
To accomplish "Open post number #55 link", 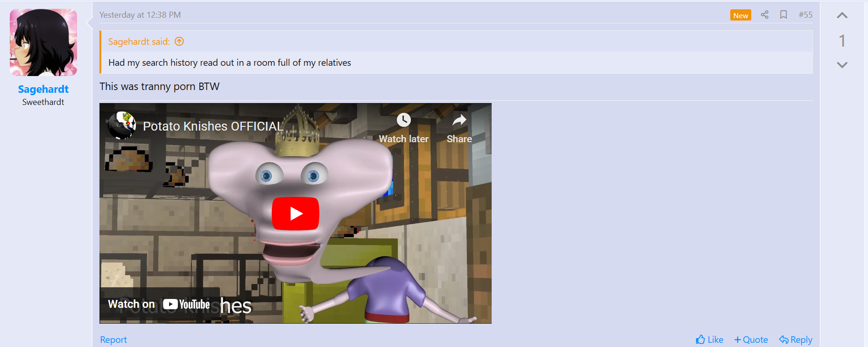I will click(x=805, y=15).
